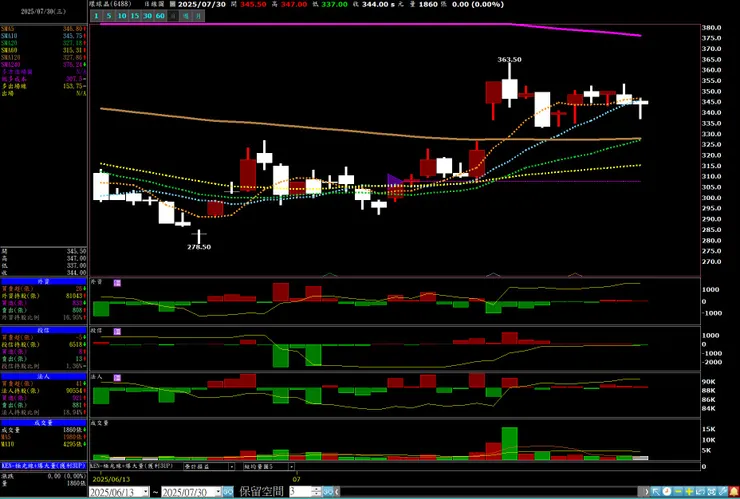Open the end date 2025/07/30 dropdown
This screenshot has height=499, width=740.
click(218, 492)
